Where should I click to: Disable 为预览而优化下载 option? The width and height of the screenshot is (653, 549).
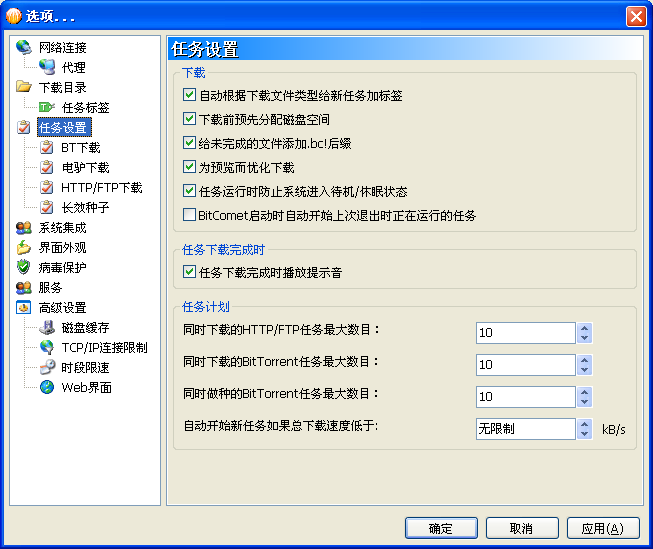click(189, 167)
